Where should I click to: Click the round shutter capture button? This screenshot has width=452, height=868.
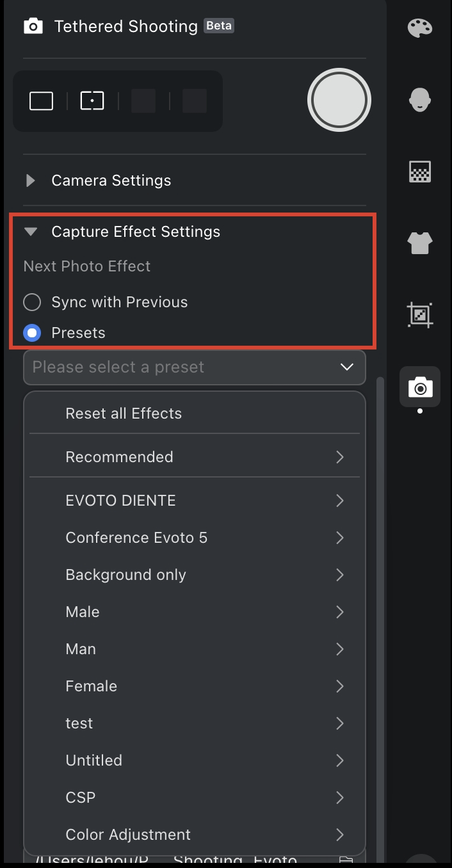(339, 100)
